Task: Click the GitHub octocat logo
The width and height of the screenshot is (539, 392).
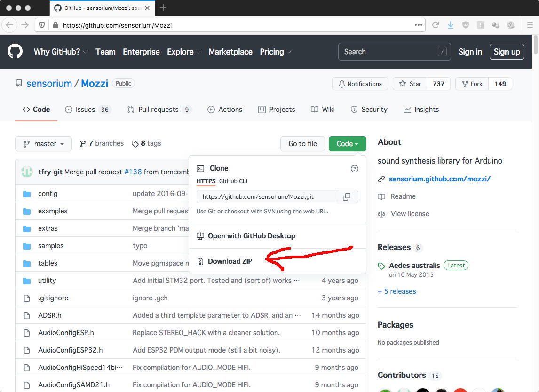Action: [x=15, y=52]
